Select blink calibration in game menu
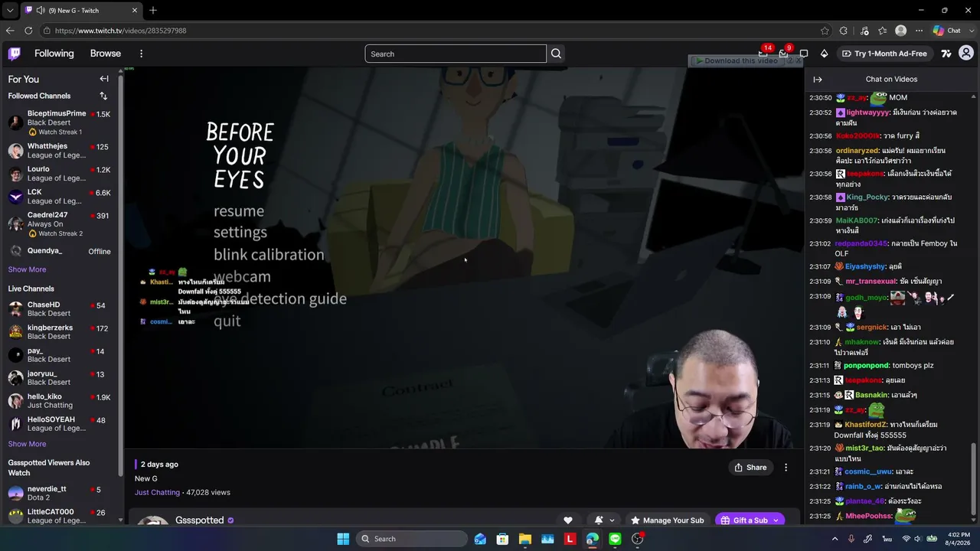 click(x=269, y=254)
